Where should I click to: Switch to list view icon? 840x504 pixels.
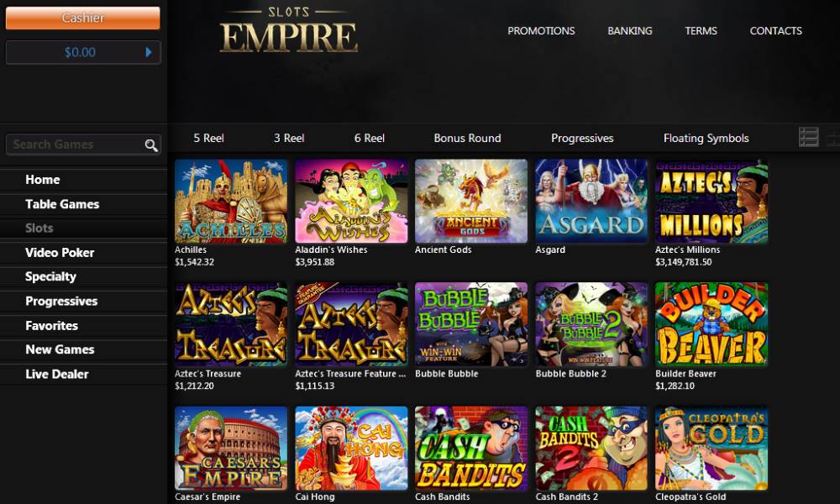click(x=808, y=137)
